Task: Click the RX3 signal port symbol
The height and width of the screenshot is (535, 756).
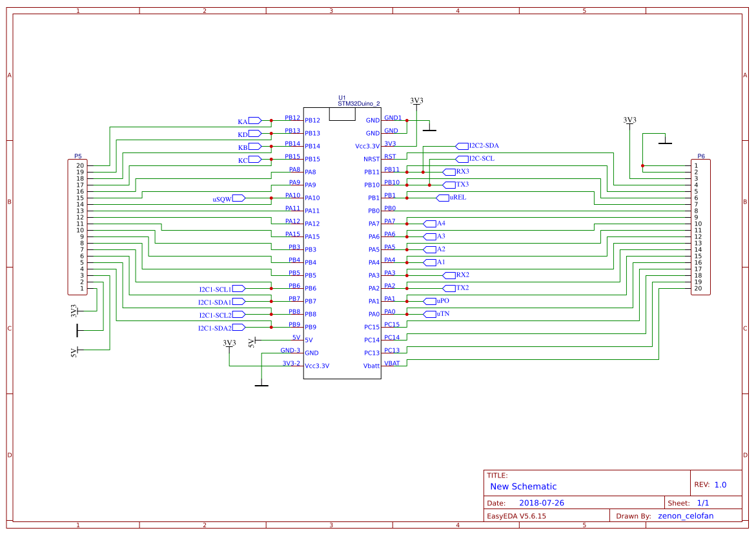Action: tap(451, 172)
